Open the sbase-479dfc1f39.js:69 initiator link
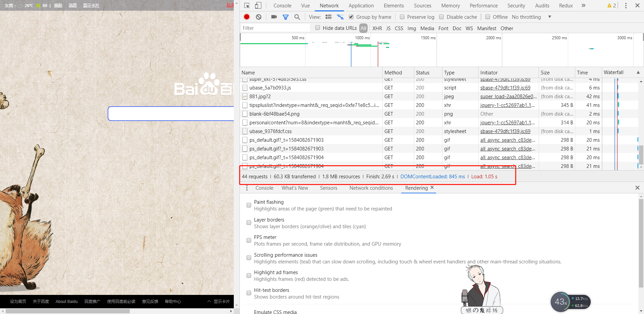Screen dimensions: 644x314 click(505, 87)
